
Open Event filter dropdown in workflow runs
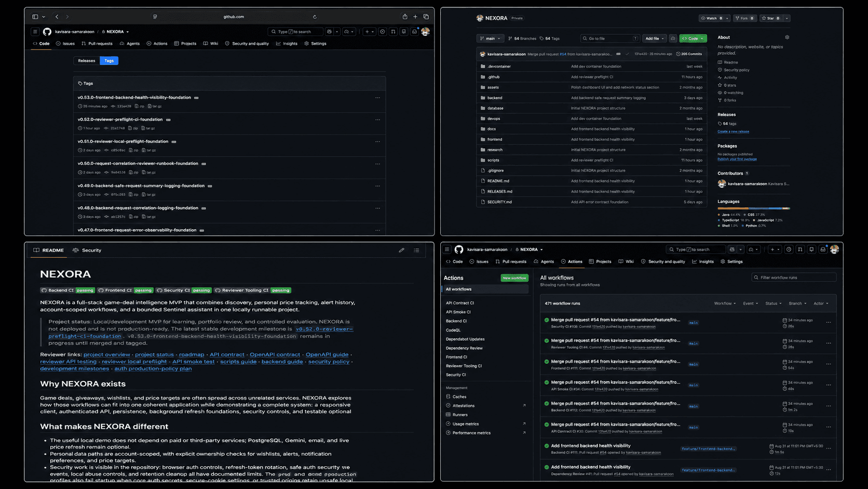click(x=750, y=303)
